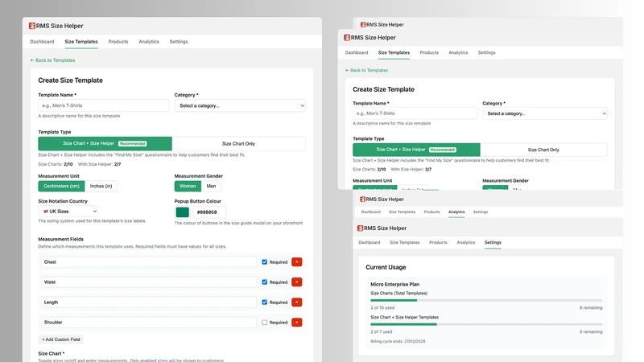Viewport: 644px width, 362px height.
Task: Open Size Templates tab in Settings window
Action: [405, 243]
